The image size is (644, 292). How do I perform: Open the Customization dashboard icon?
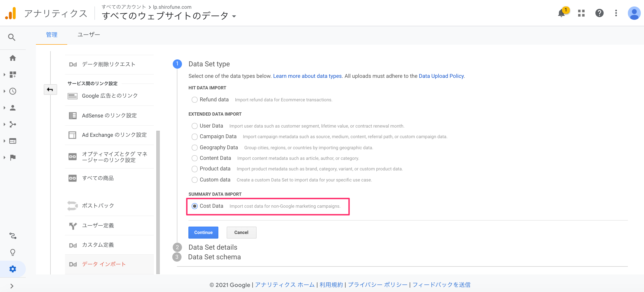point(13,75)
